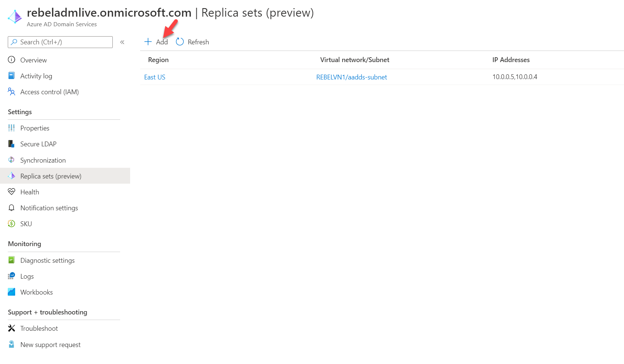Select the 10.0.0.5,10.0.0.4 IP cell
624x364 pixels.
pyautogui.click(x=515, y=77)
